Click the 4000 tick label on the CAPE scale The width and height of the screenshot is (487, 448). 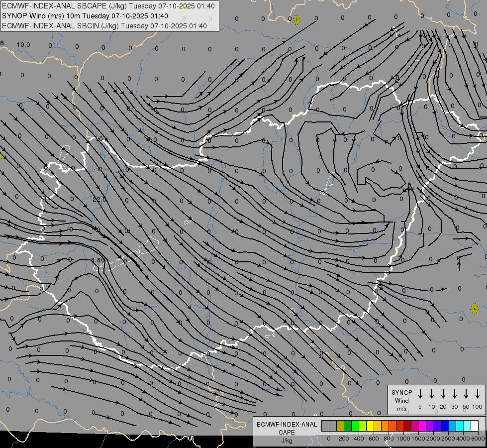pos(463,439)
